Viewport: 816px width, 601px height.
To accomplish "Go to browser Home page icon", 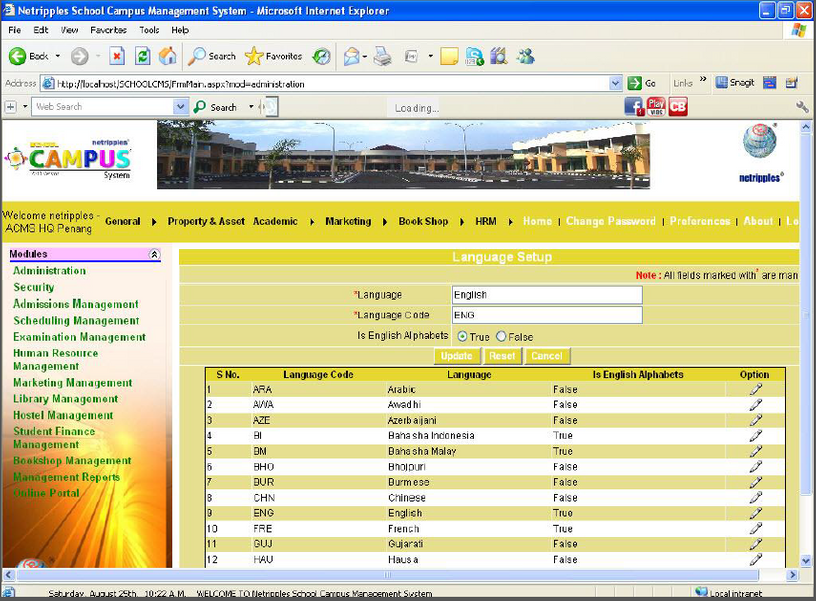I will tap(168, 56).
